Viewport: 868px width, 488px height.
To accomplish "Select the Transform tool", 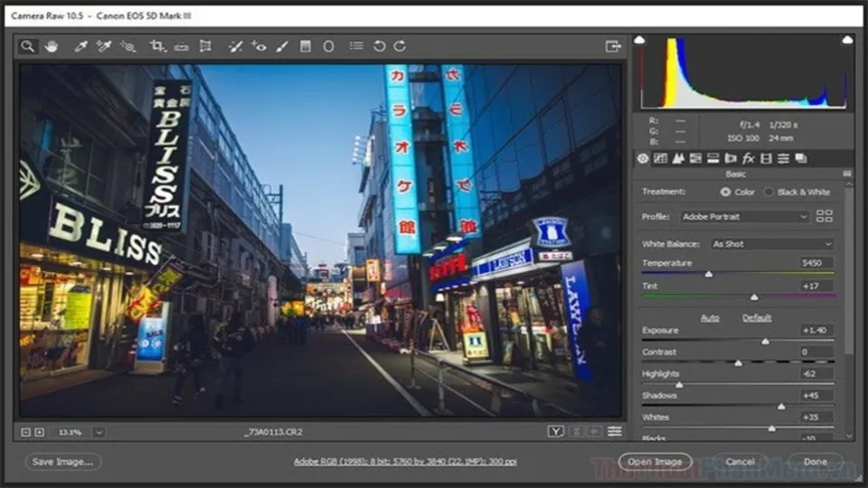I will pos(205,46).
